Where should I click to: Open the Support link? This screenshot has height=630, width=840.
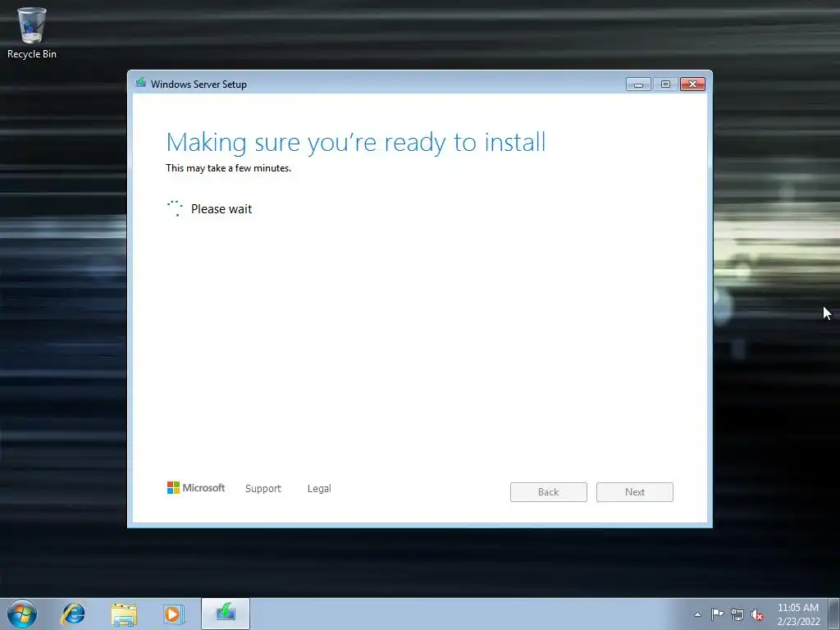pos(263,489)
